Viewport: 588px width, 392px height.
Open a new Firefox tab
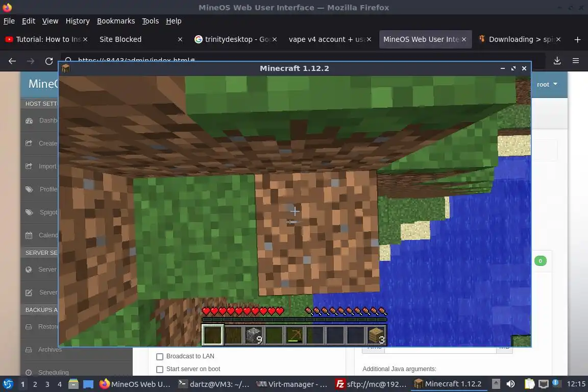click(x=577, y=39)
